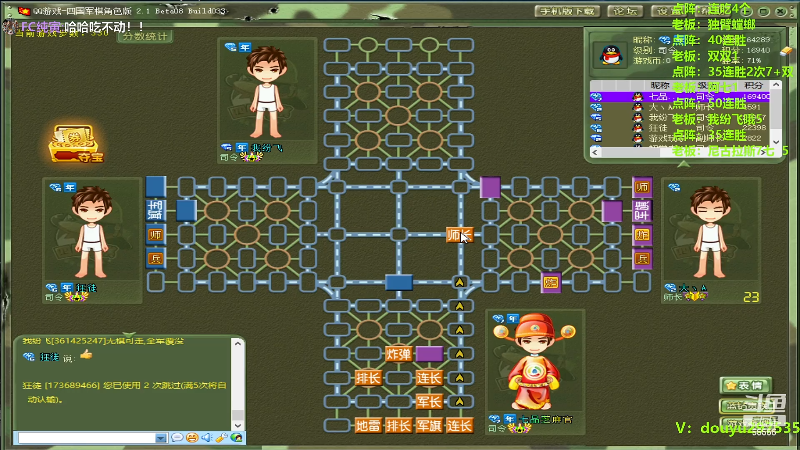Viewport: 800px width, 450px height.
Task: Select 连长 piece directly above 军长
Action: point(429,378)
